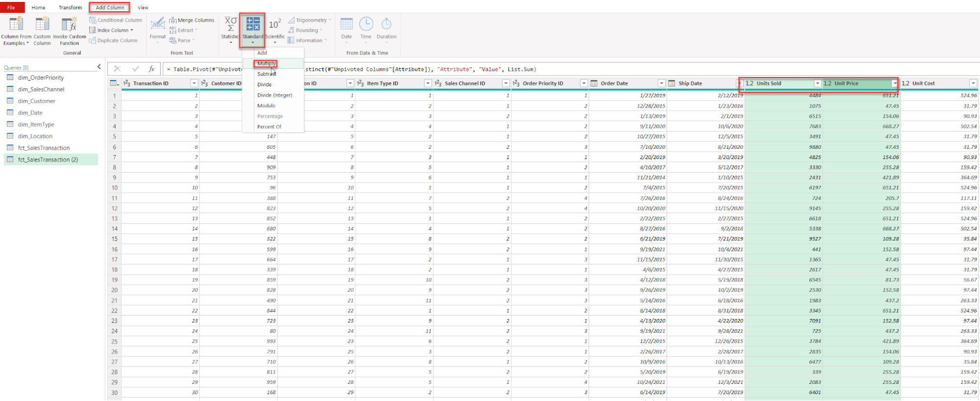Viewport: 980px width, 401px height.
Task: Click Units Sold data type icon
Action: [750, 83]
